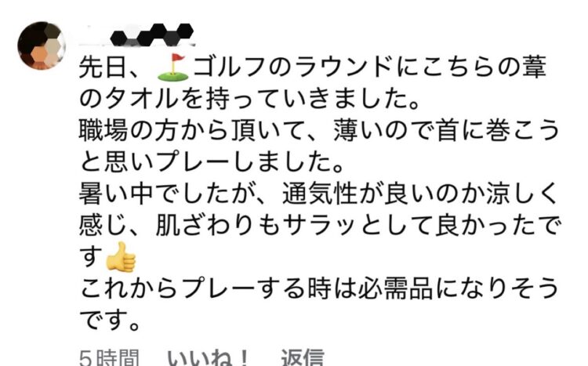Open the 5時間 timestamp link
This screenshot has height=366, width=588.
point(109,357)
